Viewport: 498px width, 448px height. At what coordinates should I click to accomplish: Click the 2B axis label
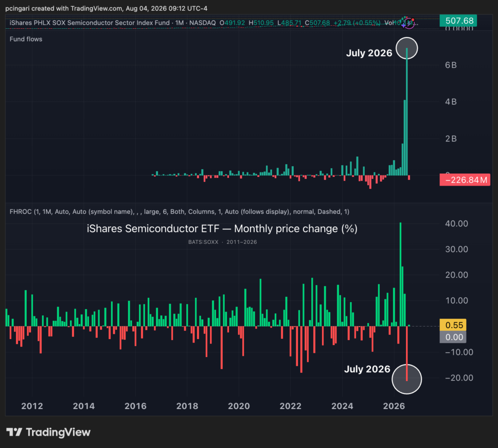click(x=451, y=138)
